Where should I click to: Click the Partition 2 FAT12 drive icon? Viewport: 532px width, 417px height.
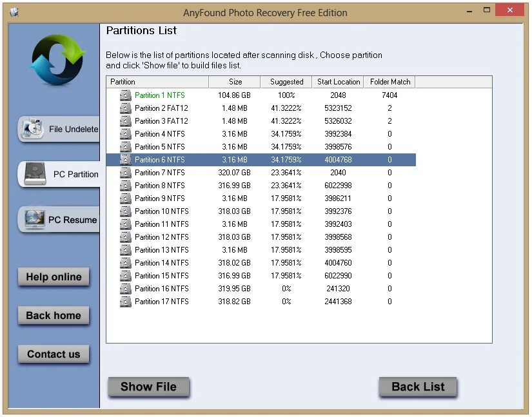(x=126, y=108)
